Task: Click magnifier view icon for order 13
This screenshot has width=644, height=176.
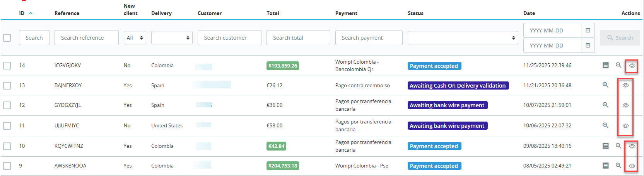Action: click(x=606, y=85)
